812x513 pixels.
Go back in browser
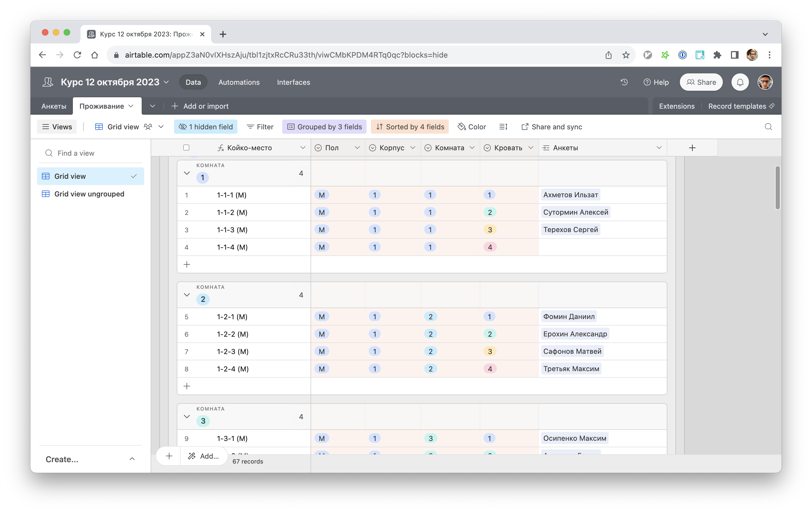tap(42, 55)
